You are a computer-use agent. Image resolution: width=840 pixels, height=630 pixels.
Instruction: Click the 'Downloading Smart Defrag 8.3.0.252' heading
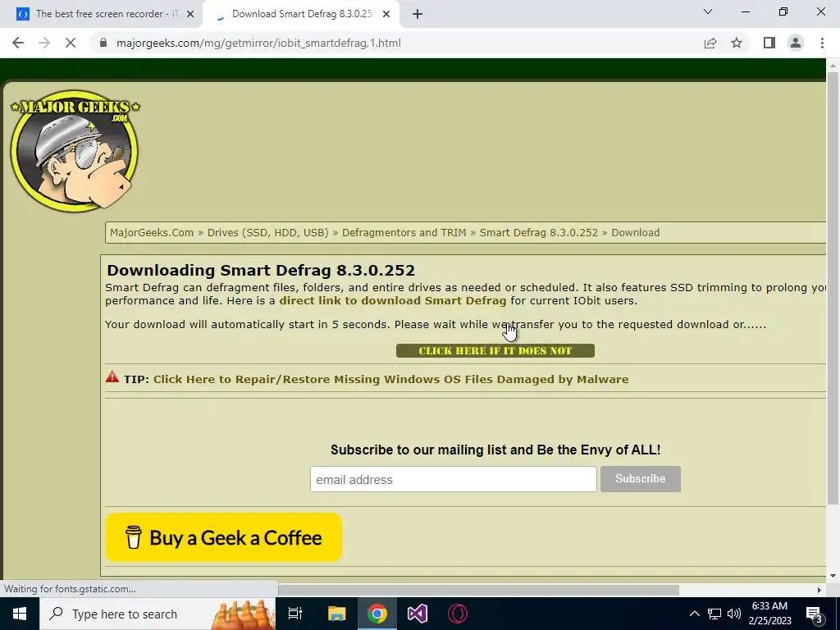261,270
